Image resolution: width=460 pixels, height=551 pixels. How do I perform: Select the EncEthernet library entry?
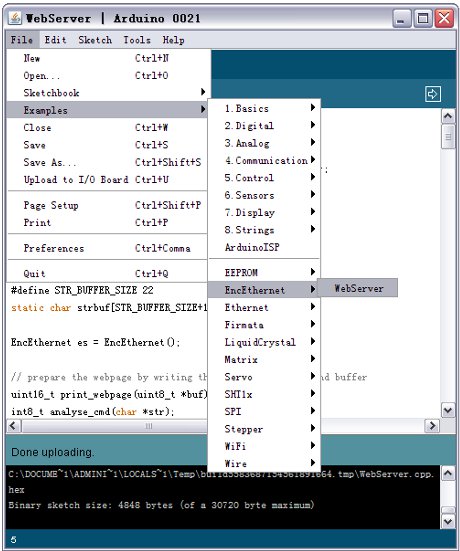264,290
